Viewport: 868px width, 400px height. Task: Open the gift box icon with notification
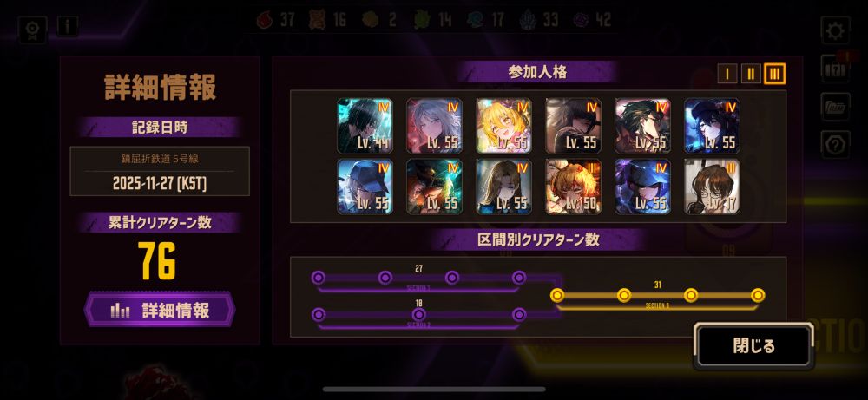pyautogui.click(x=835, y=68)
